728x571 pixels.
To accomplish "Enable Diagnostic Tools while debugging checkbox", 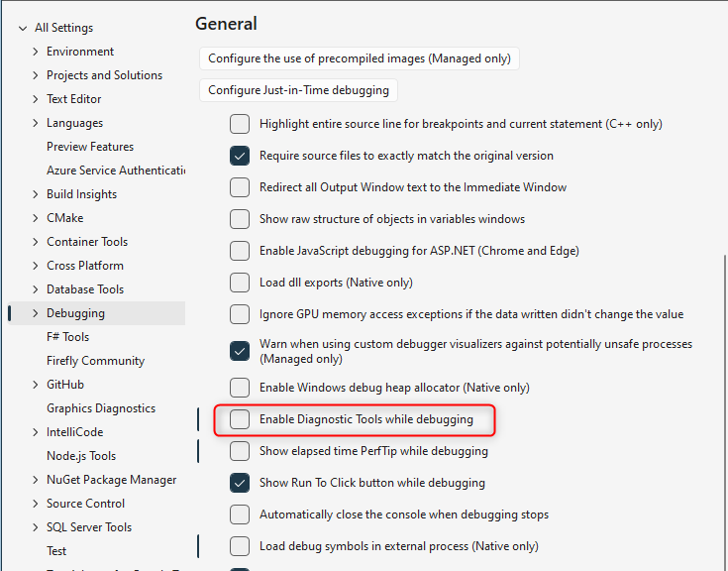I will 240,419.
